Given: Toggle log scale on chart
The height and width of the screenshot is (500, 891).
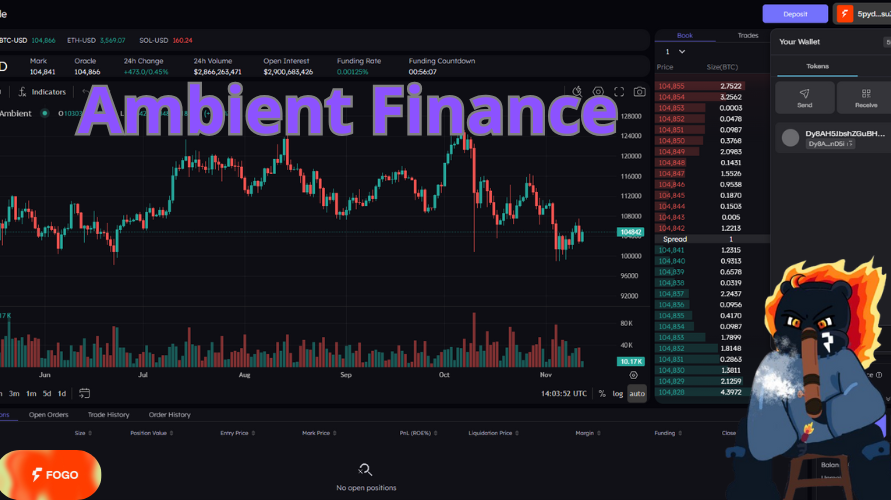Looking at the screenshot, I should coord(618,393).
